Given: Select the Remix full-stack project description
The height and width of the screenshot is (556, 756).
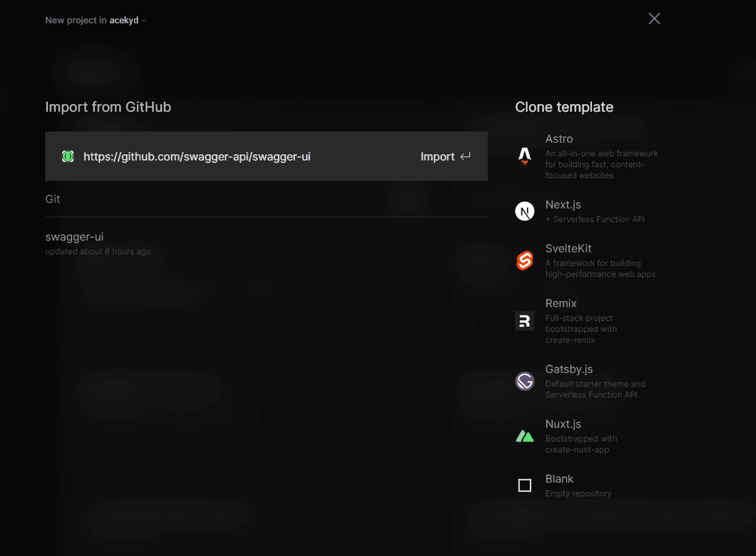Looking at the screenshot, I should [581, 329].
